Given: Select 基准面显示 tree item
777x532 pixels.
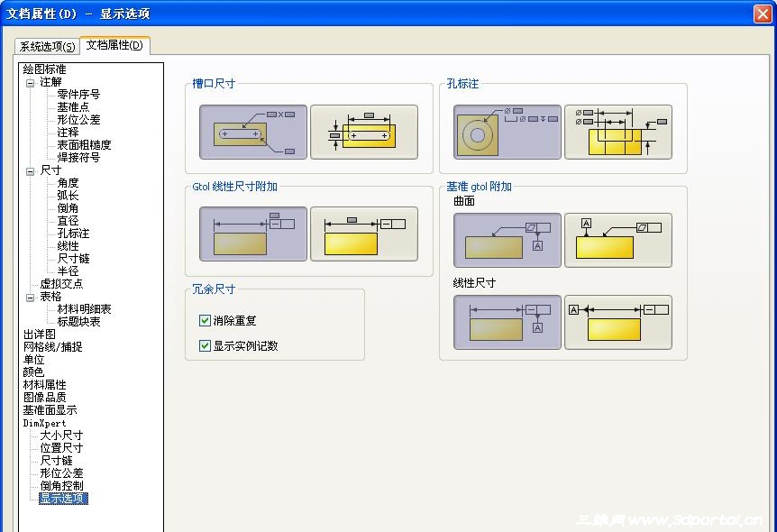Looking at the screenshot, I should click(x=50, y=410).
